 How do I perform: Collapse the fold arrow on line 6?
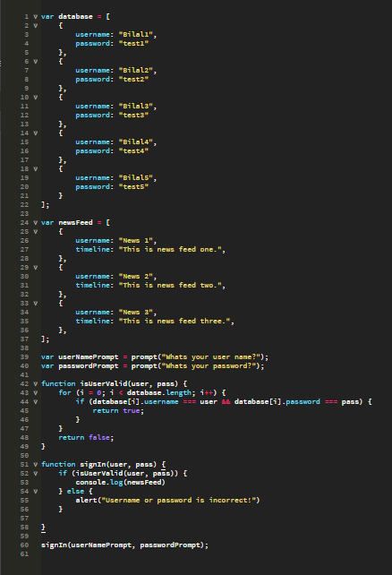point(36,62)
